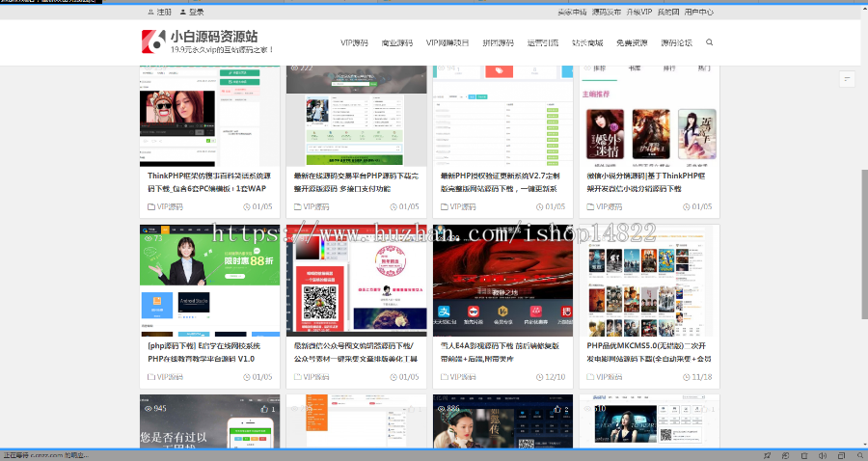Viewport: 868px width, 461px height.
Task: Select the 书库 tab in novel preview
Action: coord(635,68)
